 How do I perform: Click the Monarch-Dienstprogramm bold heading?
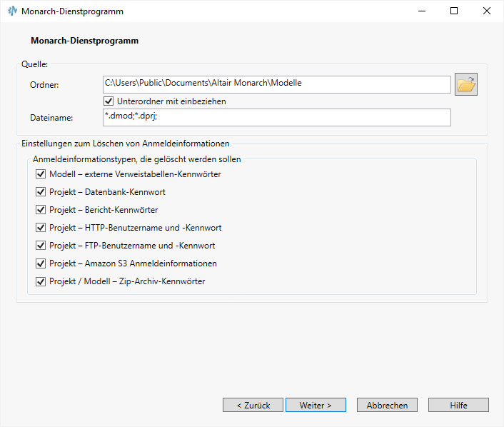pyautogui.click(x=84, y=41)
